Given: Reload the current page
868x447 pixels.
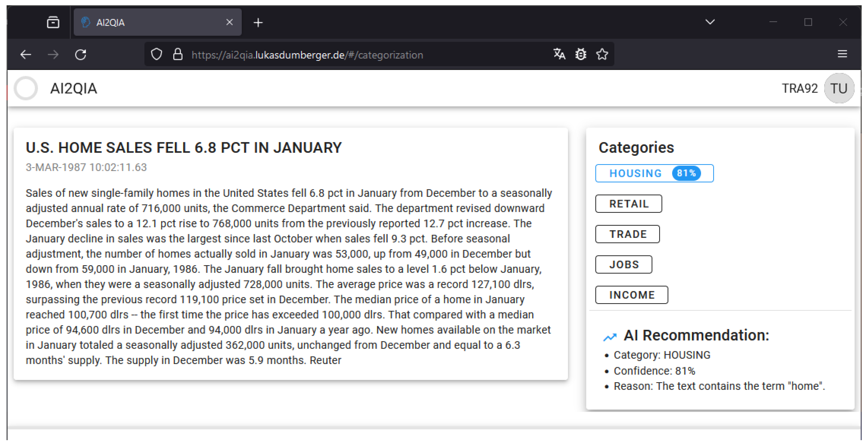Looking at the screenshot, I should click(x=80, y=55).
